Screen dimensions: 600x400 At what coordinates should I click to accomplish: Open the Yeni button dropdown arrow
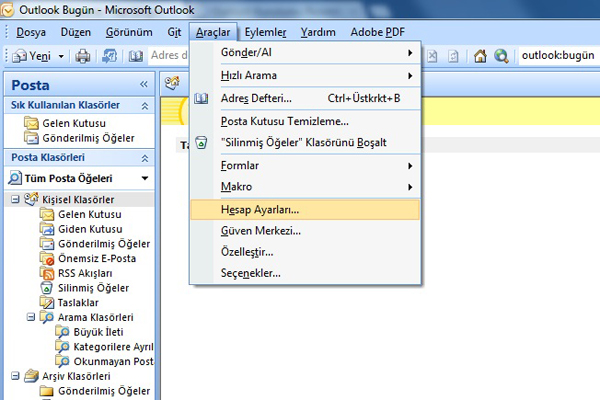[61, 57]
